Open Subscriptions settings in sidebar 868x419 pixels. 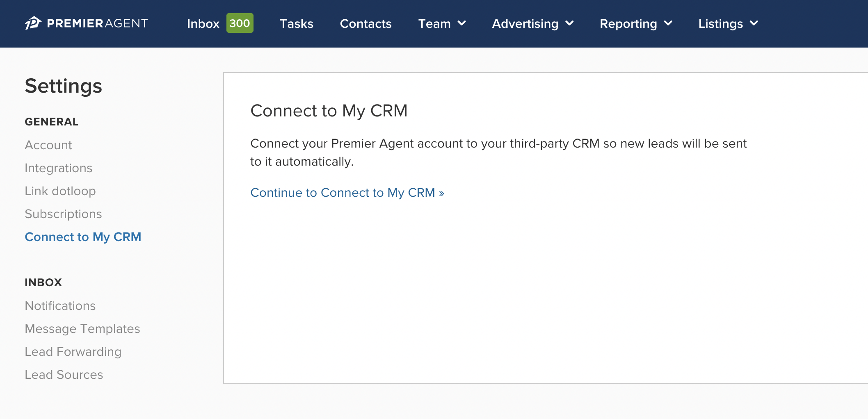(63, 214)
